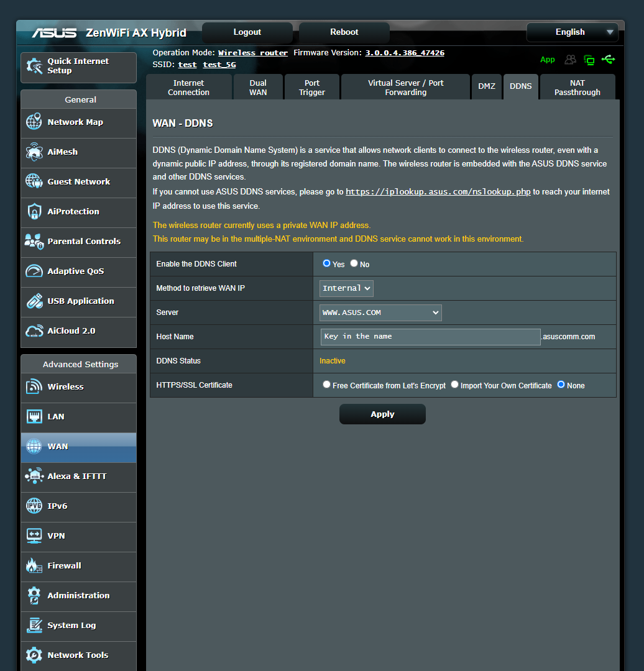This screenshot has height=671, width=644.
Task: Click the Host Name input field
Action: (x=430, y=336)
